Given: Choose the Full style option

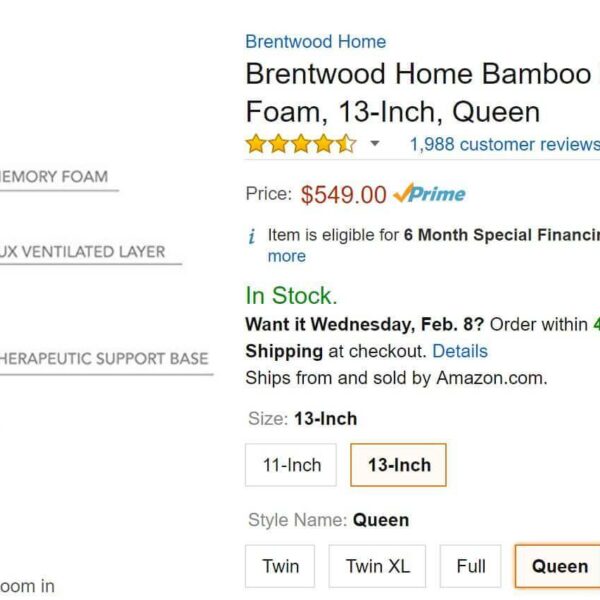Looking at the screenshot, I should point(471,566).
